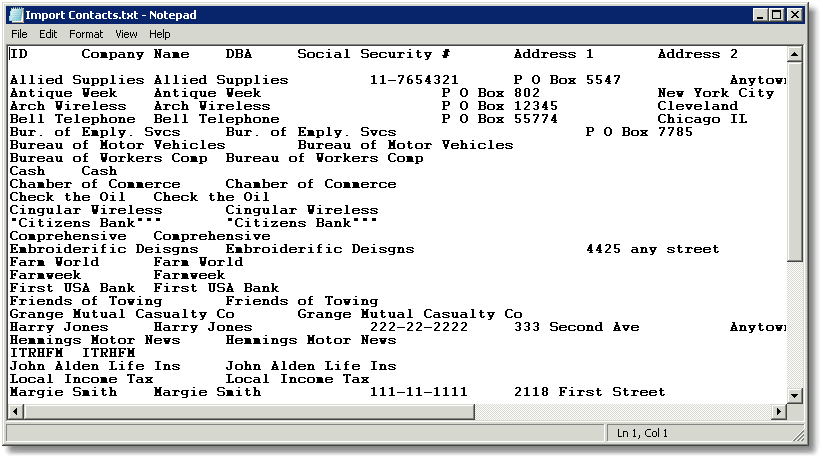823x460 pixels.
Task: Open the View menu
Action: click(126, 34)
